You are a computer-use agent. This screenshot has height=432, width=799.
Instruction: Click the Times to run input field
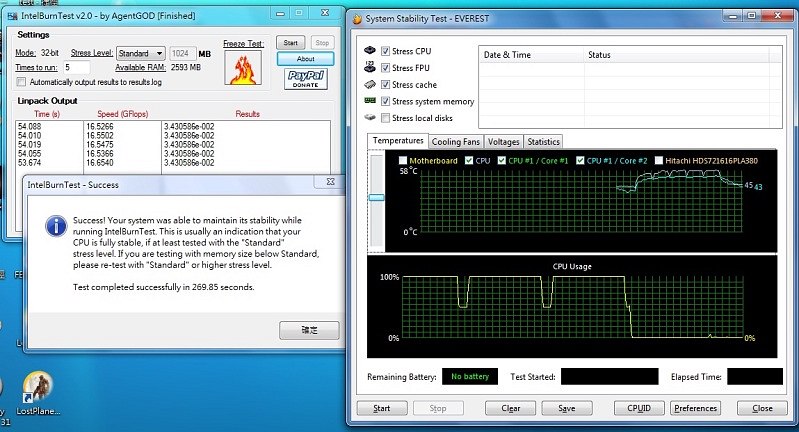pos(76,67)
